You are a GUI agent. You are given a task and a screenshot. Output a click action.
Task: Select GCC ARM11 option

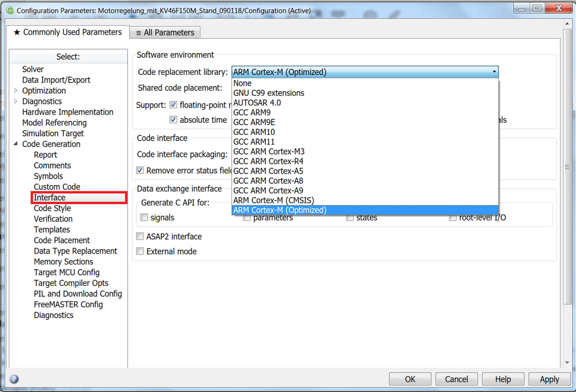click(x=365, y=142)
